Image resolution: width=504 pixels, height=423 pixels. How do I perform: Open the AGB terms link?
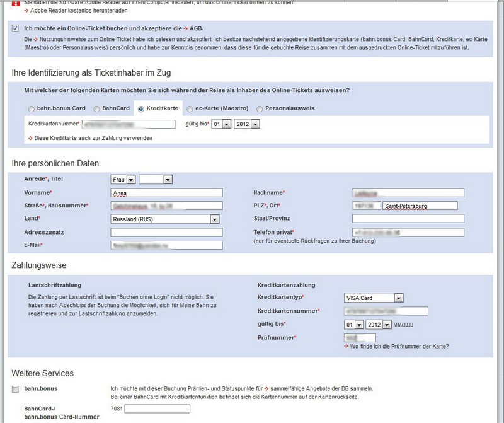pos(196,28)
